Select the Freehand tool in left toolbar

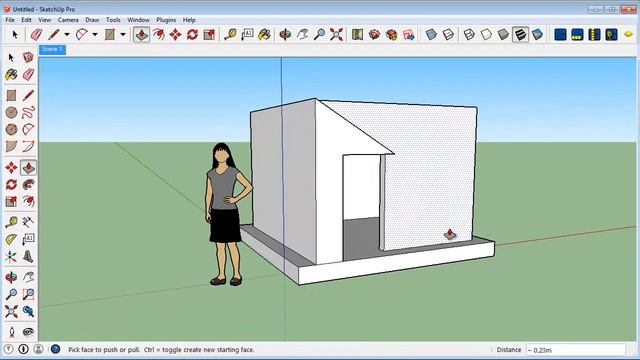[28, 112]
